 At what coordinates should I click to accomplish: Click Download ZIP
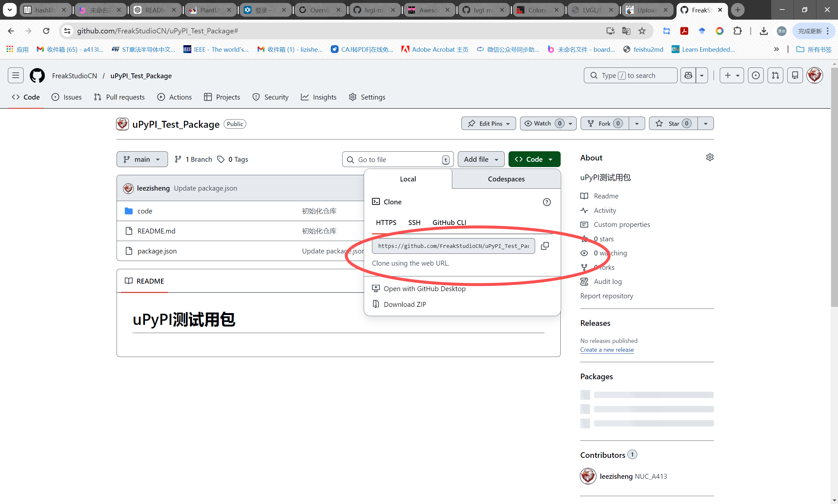pyautogui.click(x=405, y=304)
